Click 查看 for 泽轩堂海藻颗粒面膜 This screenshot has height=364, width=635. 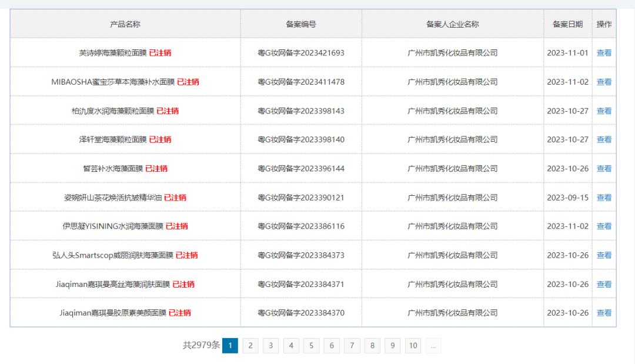click(604, 139)
